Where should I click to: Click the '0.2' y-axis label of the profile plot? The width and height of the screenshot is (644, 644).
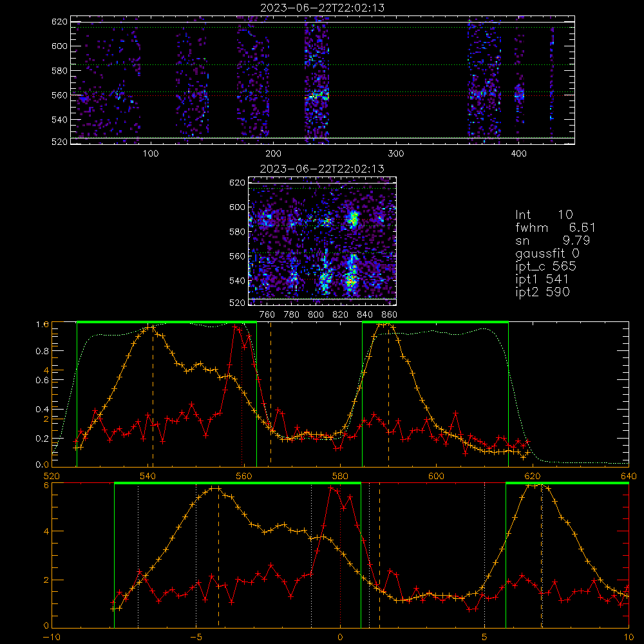pyautogui.click(x=43, y=438)
